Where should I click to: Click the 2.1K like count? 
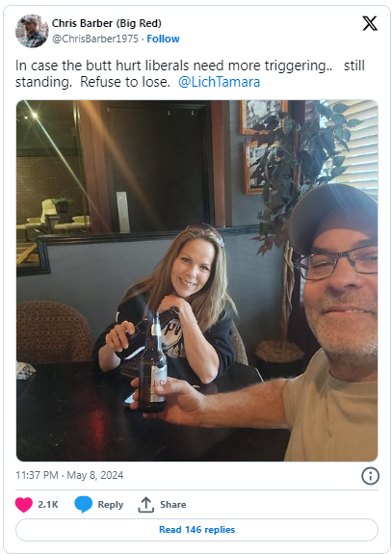[x=48, y=504]
